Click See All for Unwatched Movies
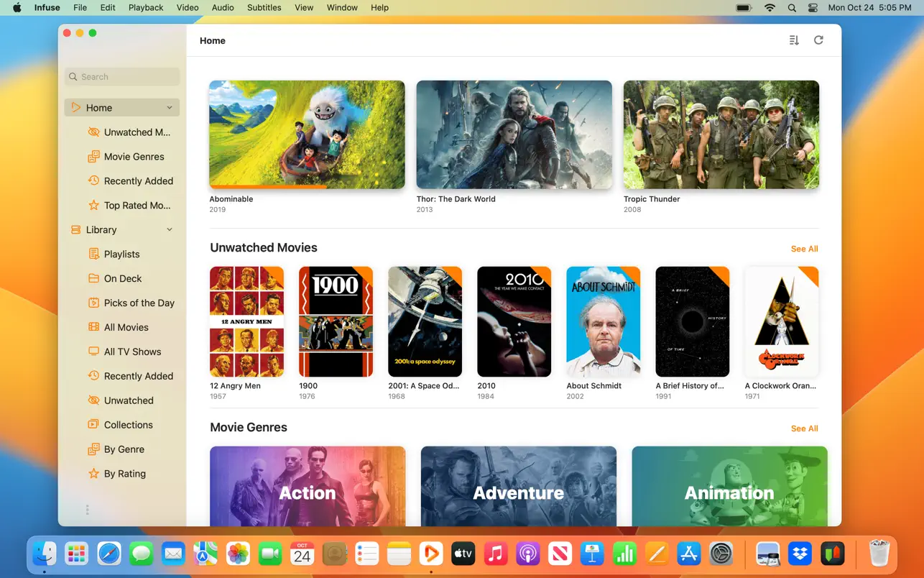This screenshot has width=924, height=578. (803, 249)
